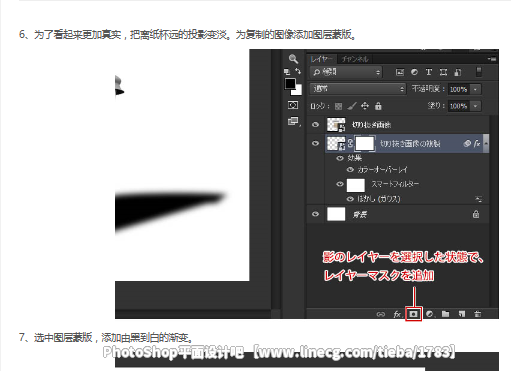The image size is (511, 371).
Task: Click the top cutout layer name
Action: [372, 125]
